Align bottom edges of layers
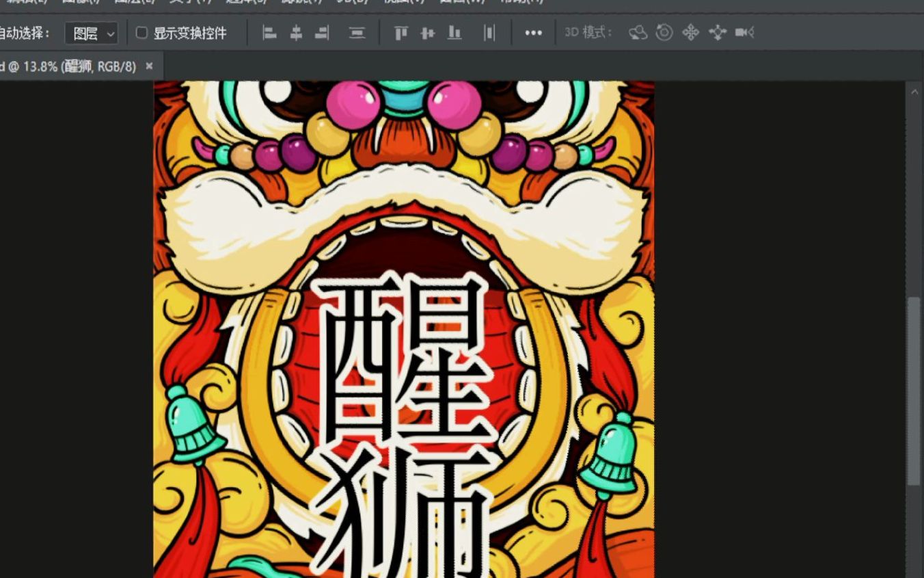The height and width of the screenshot is (578, 924). point(454,33)
